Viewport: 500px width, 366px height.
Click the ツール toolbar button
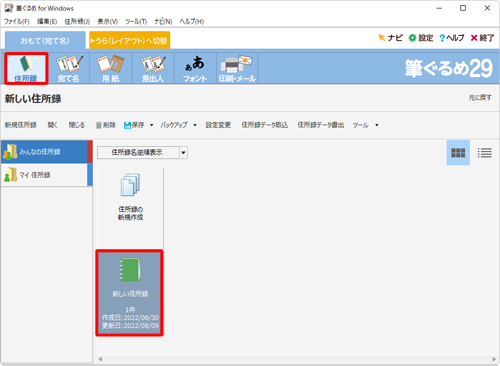(x=360, y=125)
